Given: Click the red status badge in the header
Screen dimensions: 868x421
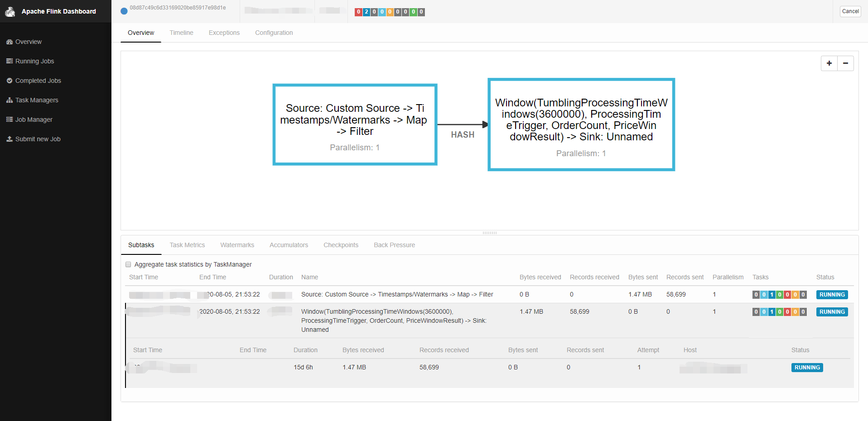Looking at the screenshot, I should coord(358,12).
